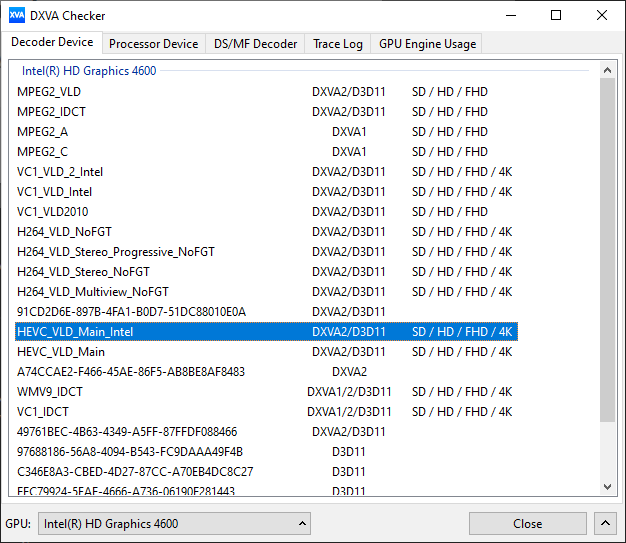This screenshot has height=543, width=626.
Task: Select GUID row 97688186-56A8-4094-B543-FC9DAAA49F4B
Action: pos(266,452)
